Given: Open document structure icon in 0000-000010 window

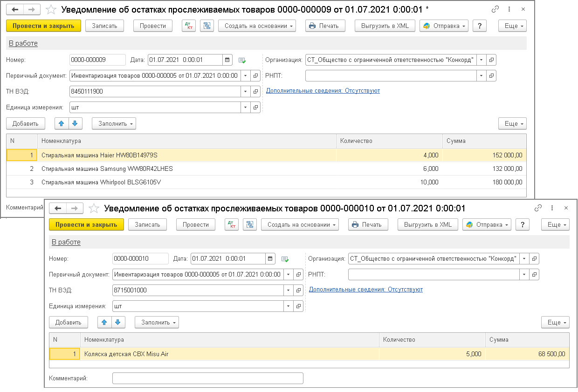Looking at the screenshot, I should [x=250, y=224].
